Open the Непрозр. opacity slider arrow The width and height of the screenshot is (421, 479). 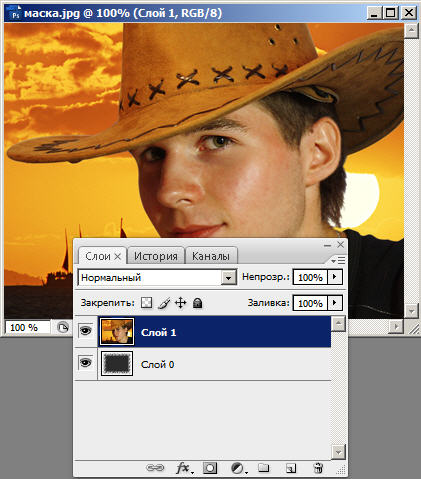coord(335,277)
